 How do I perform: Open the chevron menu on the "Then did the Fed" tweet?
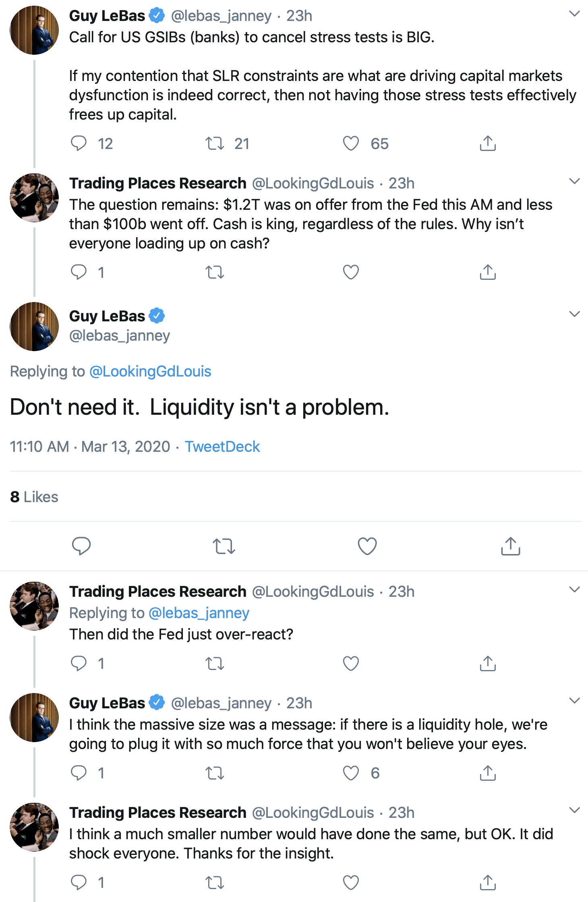click(x=574, y=590)
